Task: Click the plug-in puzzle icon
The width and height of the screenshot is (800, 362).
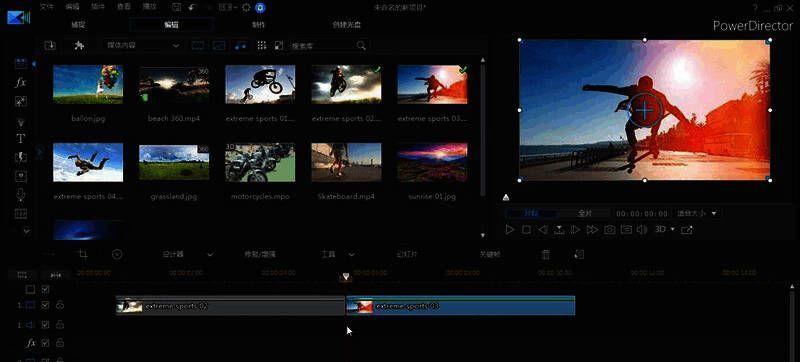Action: click(79, 45)
